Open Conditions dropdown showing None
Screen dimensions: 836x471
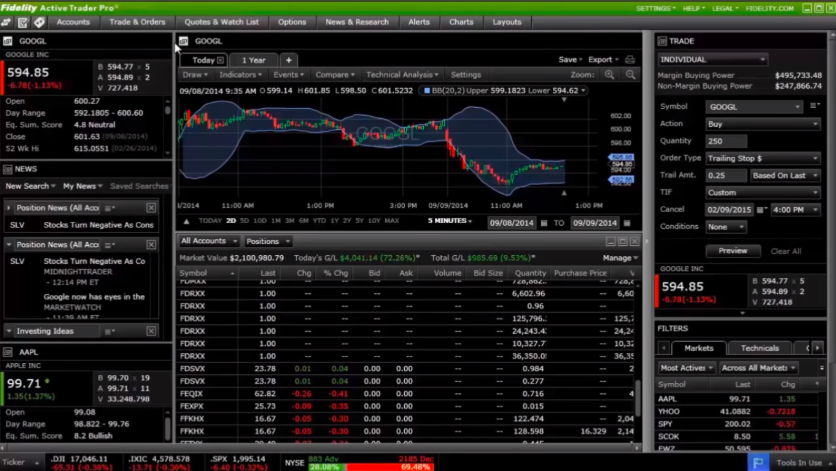point(726,227)
